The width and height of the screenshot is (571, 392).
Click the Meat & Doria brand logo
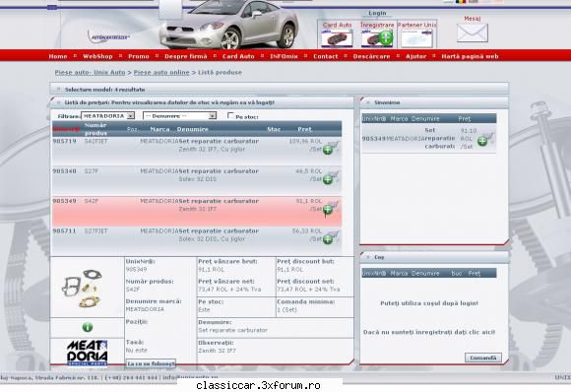tap(88, 353)
